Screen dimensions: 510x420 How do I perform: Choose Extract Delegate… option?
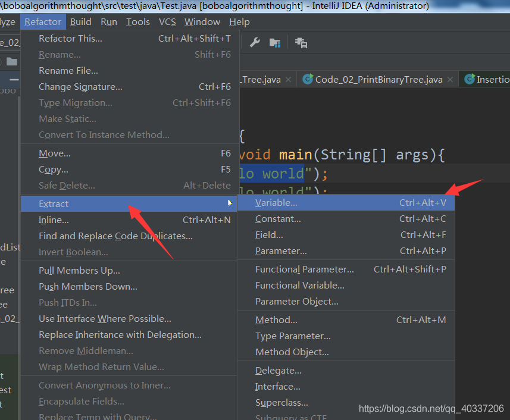point(346,371)
